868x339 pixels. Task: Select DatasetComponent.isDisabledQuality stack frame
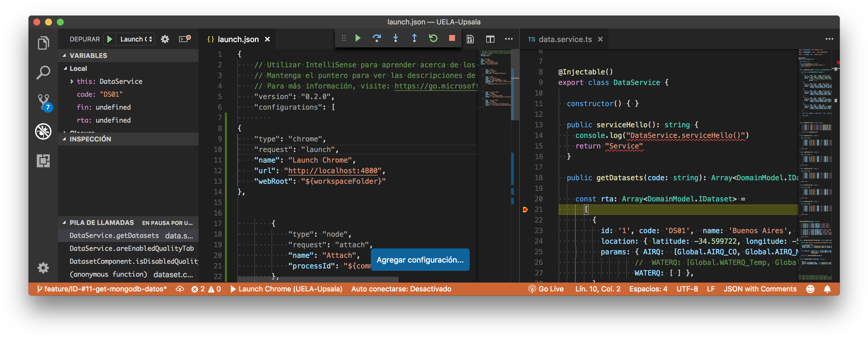tap(128, 261)
